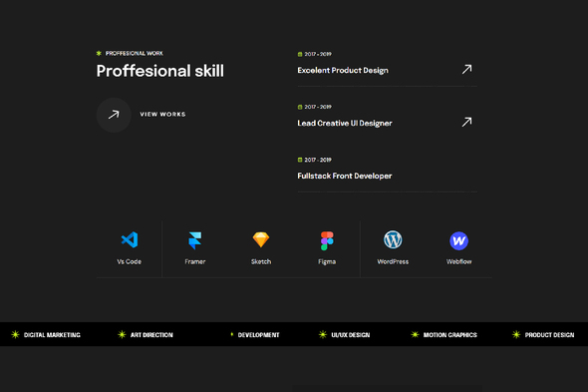Click DIGITAL MARKETING in the ticker
This screenshot has width=588, height=392.
(52, 335)
